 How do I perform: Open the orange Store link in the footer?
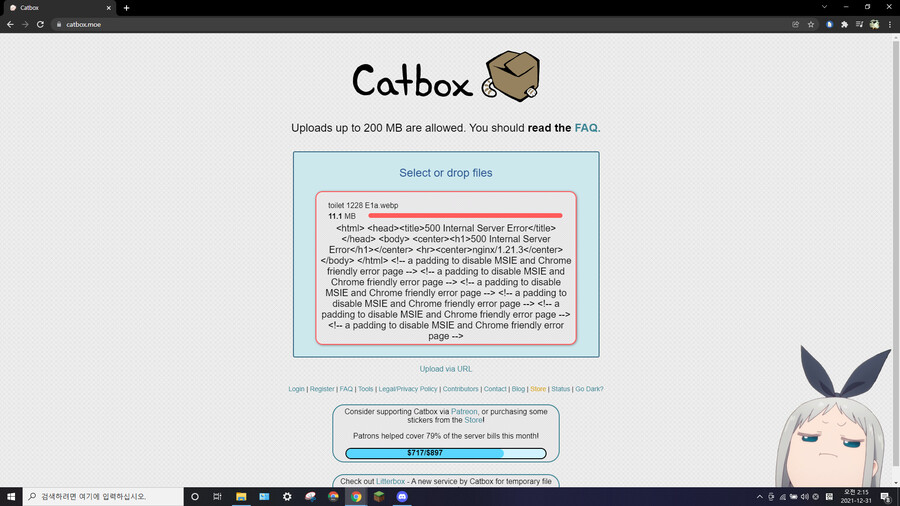[x=538, y=389]
